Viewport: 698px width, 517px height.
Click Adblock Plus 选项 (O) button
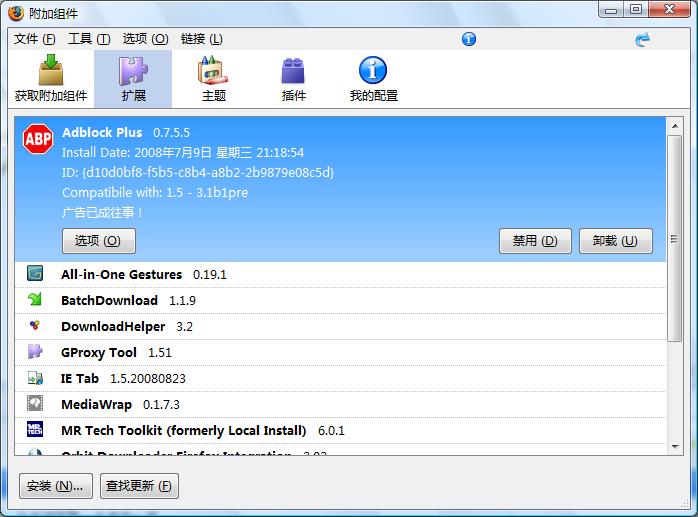pyautogui.click(x=98, y=241)
